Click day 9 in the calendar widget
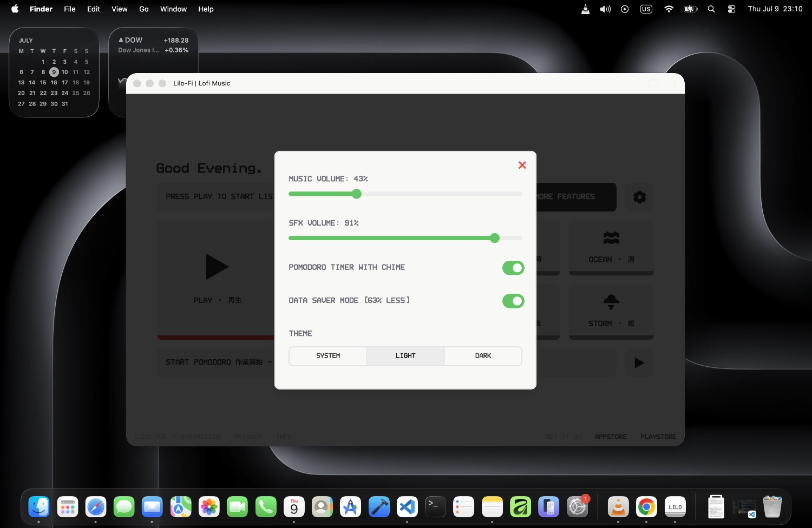 click(x=54, y=72)
